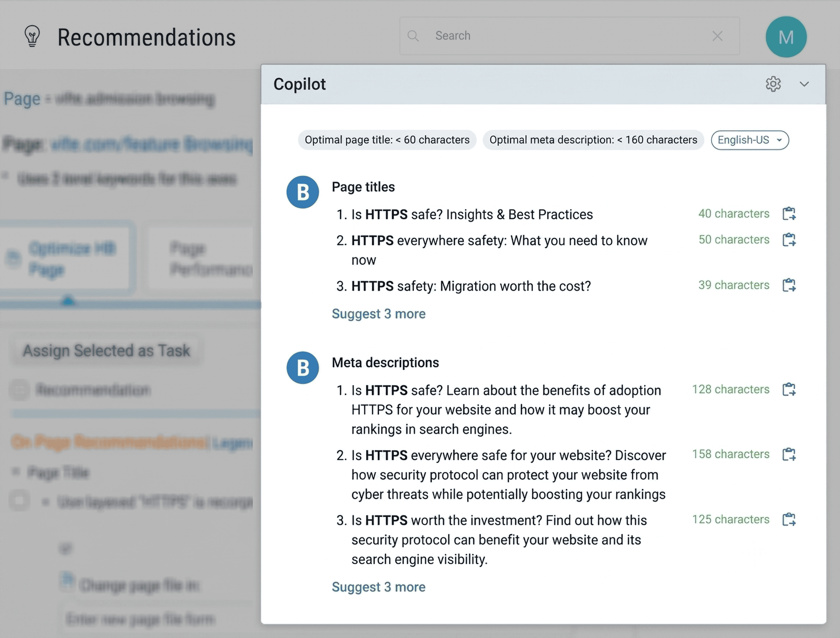Click the Recommendations page title

(x=146, y=37)
